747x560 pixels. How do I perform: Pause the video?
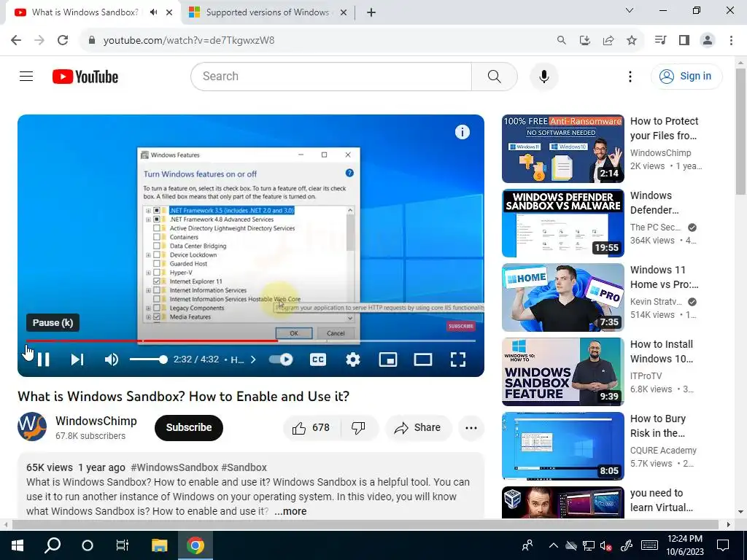43,359
